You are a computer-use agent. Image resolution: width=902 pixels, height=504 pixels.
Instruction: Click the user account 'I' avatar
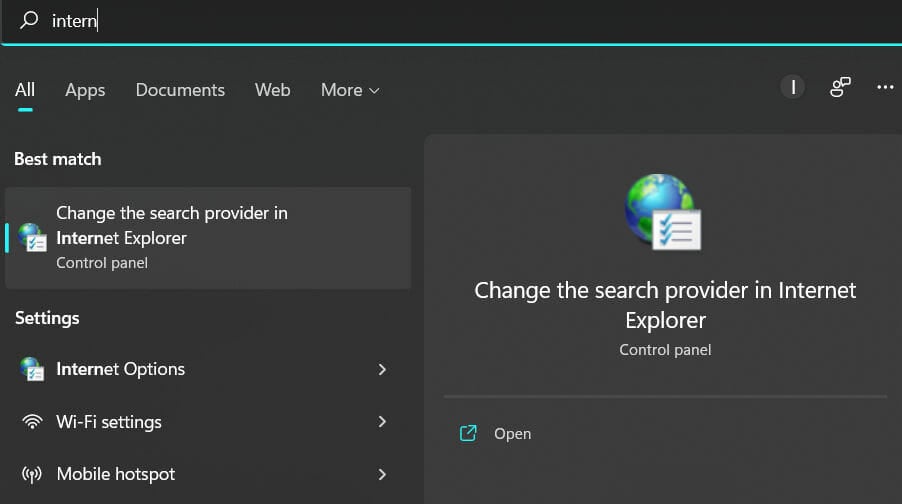[793, 87]
